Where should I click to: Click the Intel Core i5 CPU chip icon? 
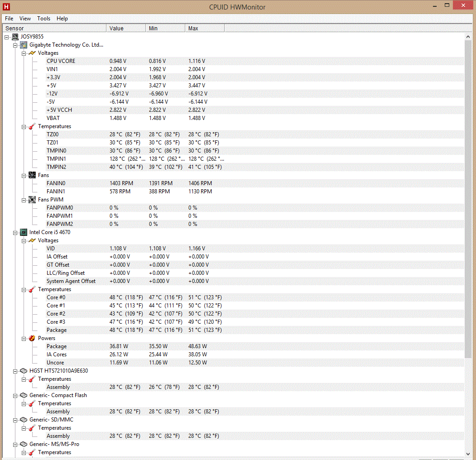click(24, 232)
